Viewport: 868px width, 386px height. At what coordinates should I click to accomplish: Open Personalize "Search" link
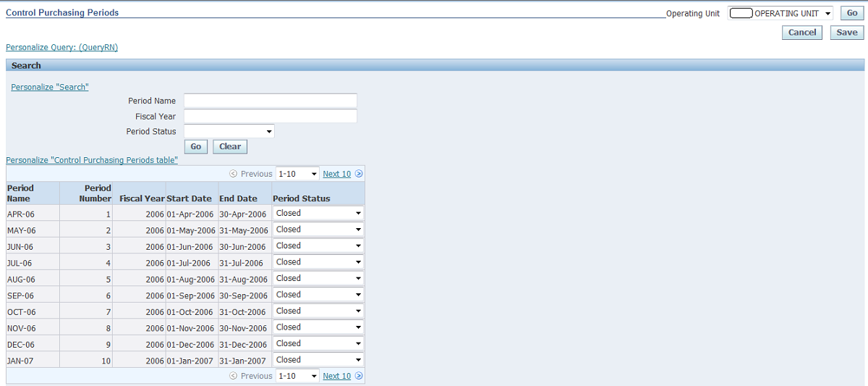pyautogui.click(x=50, y=87)
